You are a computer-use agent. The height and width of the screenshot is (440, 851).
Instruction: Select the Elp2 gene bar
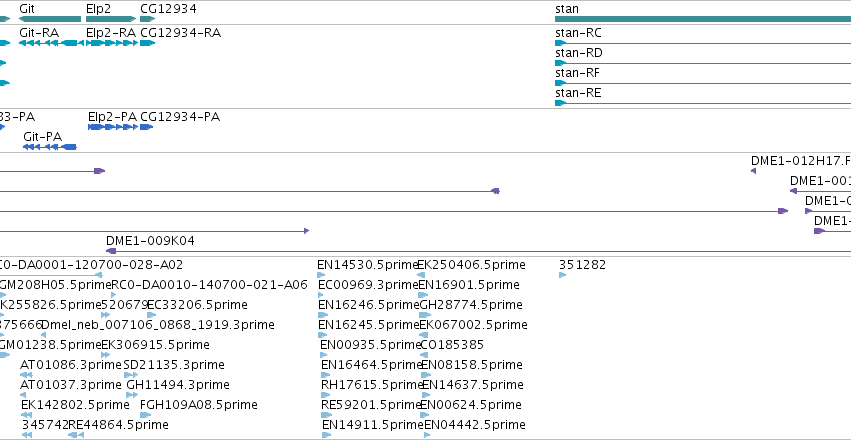(111, 19)
